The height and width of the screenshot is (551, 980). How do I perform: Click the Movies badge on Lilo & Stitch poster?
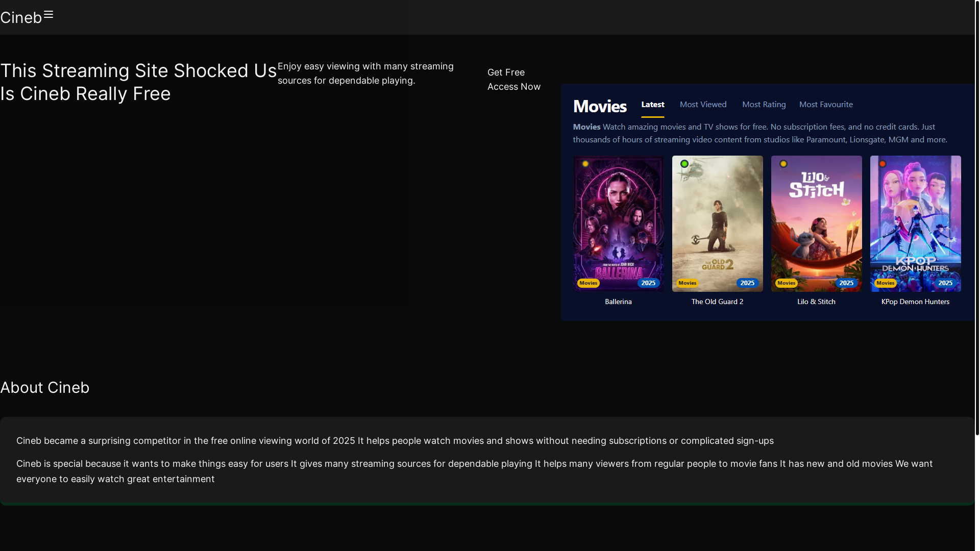(786, 283)
